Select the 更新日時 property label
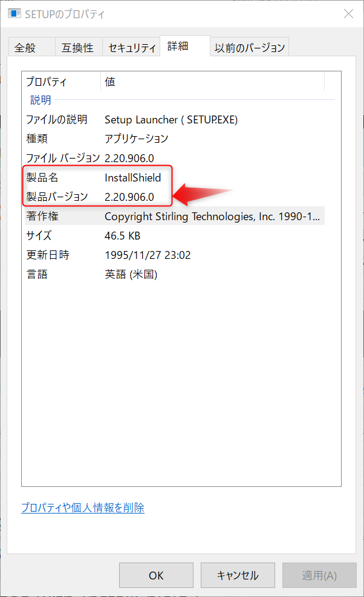 48,255
